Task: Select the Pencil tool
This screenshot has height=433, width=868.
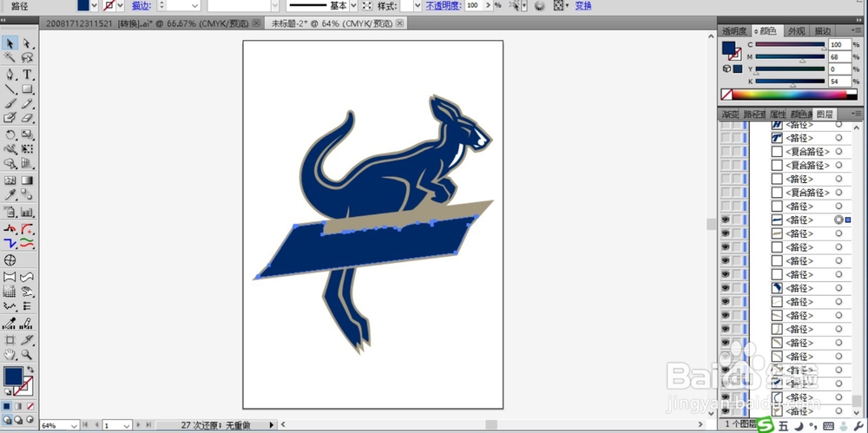Action: 27,103
